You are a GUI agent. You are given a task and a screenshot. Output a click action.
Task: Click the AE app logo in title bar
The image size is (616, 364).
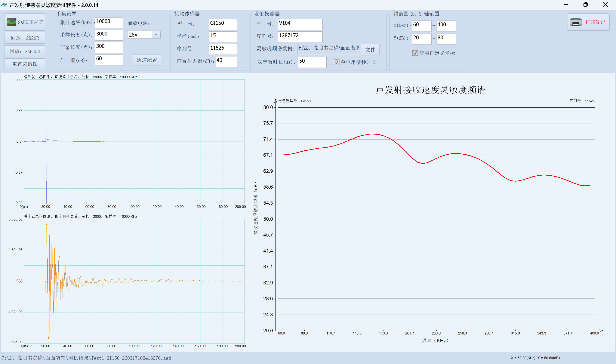point(4,5)
